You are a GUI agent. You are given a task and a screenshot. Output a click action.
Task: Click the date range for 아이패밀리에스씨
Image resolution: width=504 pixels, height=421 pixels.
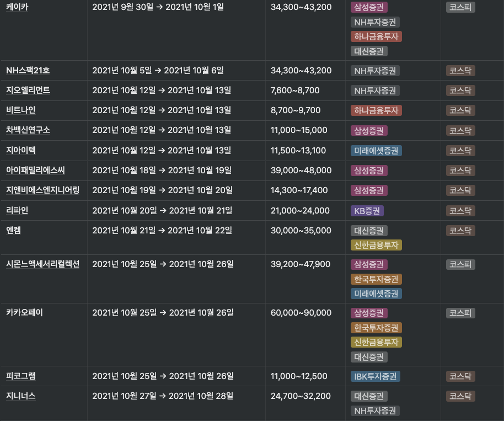click(x=162, y=170)
